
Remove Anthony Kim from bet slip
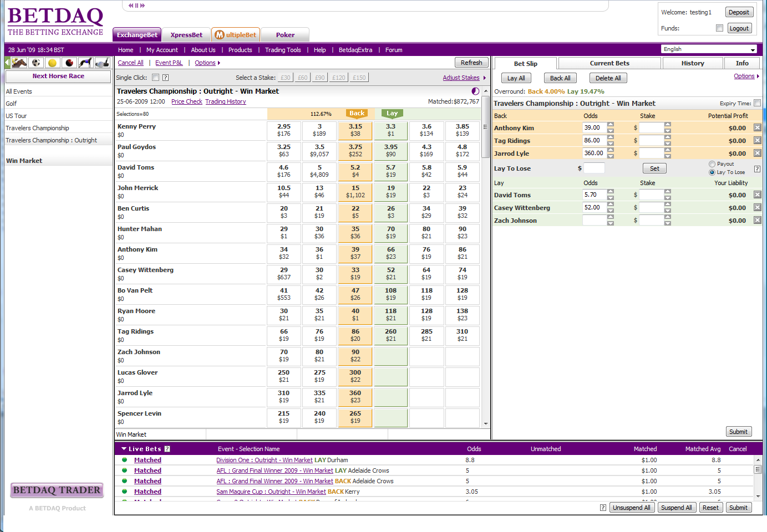758,128
